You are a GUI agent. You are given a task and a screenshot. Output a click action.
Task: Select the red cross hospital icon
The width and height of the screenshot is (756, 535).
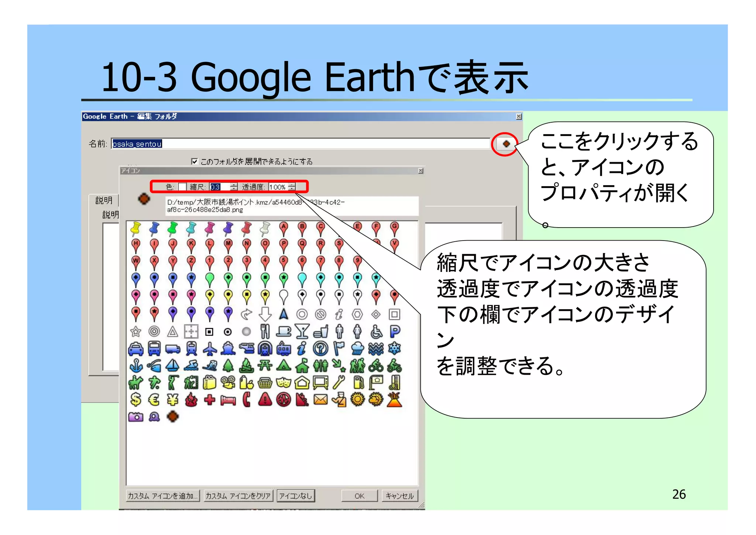pos(210,400)
